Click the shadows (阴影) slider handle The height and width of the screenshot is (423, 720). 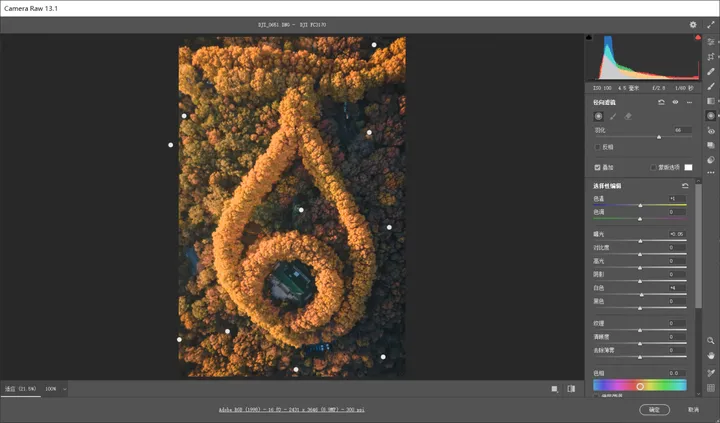[x=640, y=281]
